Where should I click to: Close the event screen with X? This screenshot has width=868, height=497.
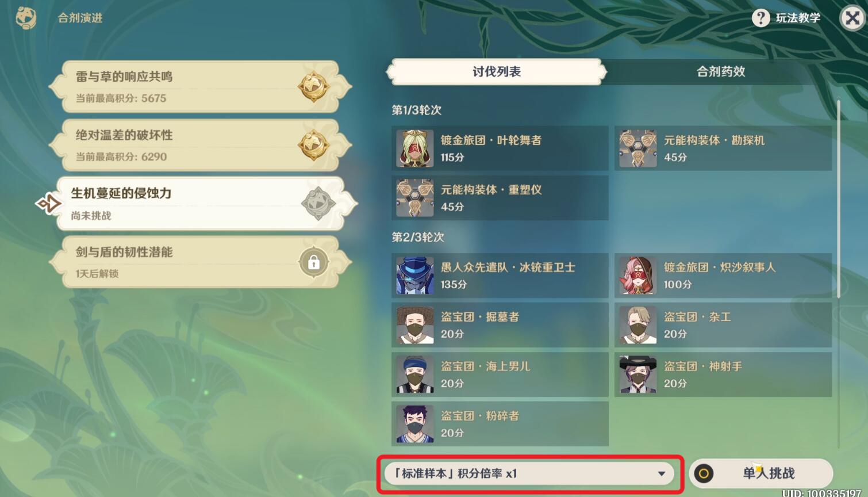(x=852, y=18)
